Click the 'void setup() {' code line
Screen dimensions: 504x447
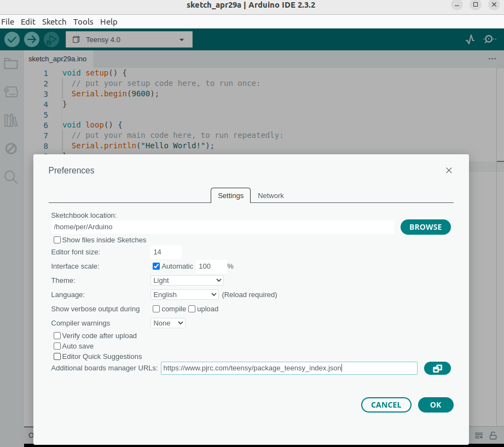(95, 73)
